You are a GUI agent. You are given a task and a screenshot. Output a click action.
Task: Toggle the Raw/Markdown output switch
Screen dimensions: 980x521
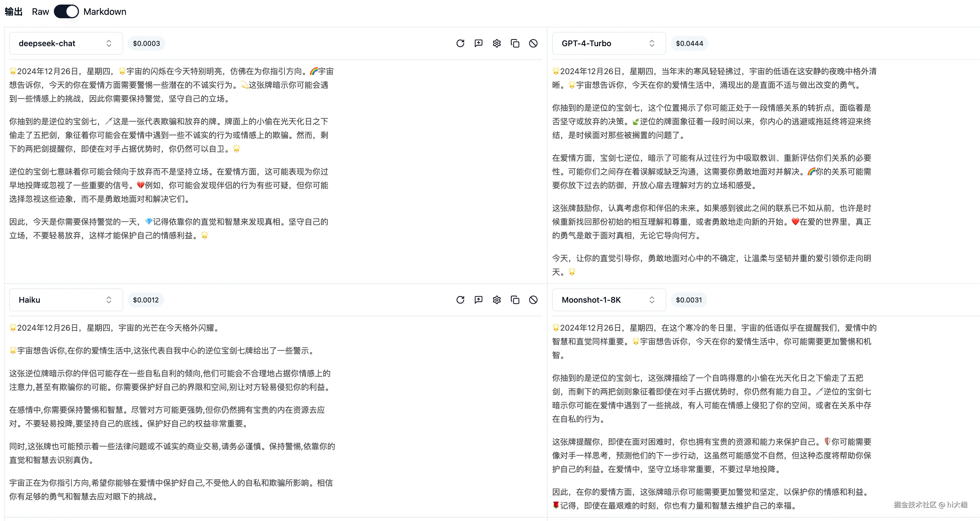[x=66, y=11]
